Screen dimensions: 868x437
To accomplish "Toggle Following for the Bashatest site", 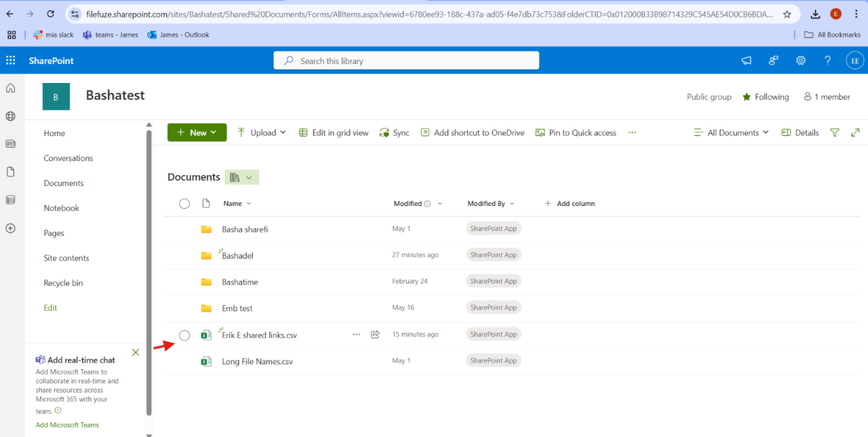I will tap(766, 97).
